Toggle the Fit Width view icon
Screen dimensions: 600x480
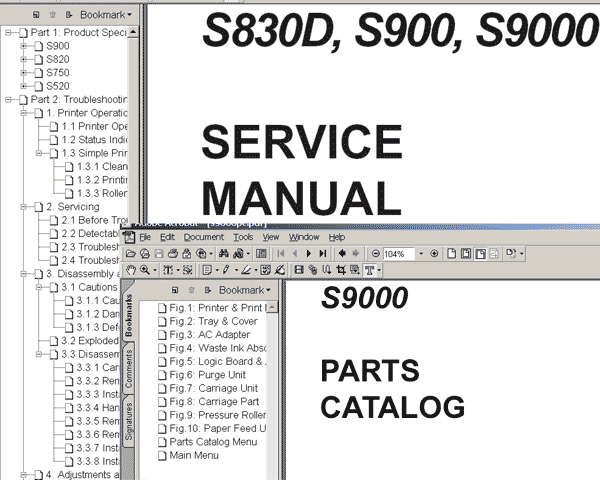(480, 253)
